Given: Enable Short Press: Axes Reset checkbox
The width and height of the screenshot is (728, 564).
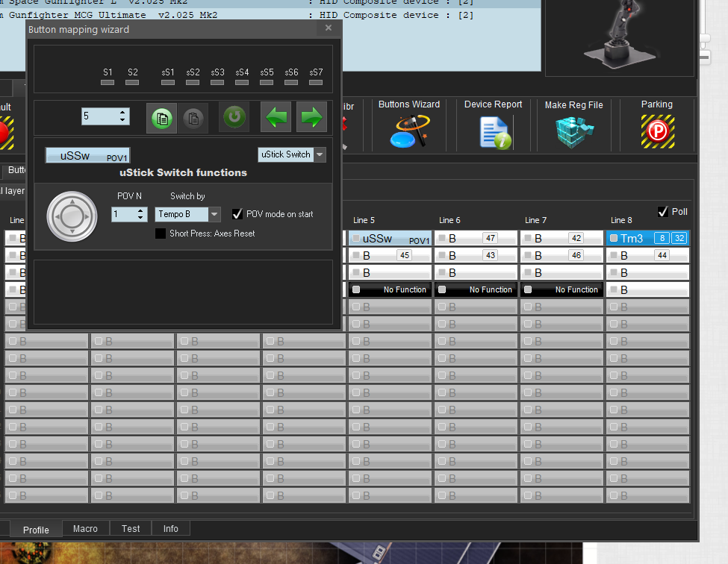Looking at the screenshot, I should 161,234.
